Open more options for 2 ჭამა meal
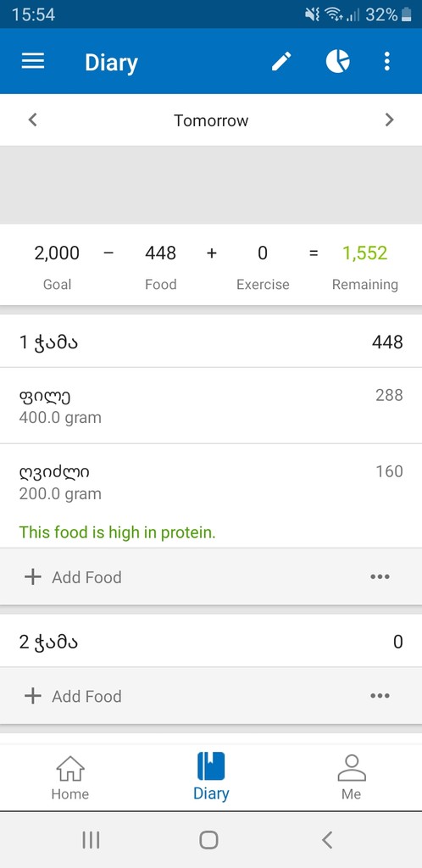 pos(380,696)
